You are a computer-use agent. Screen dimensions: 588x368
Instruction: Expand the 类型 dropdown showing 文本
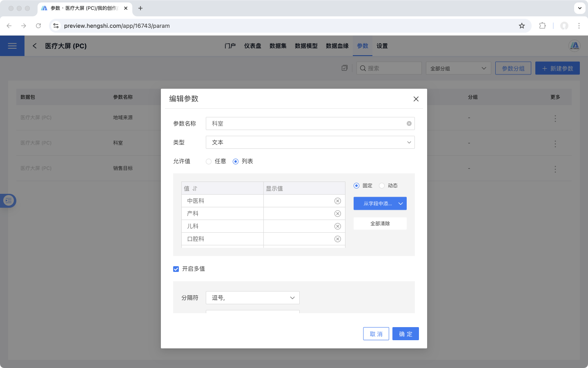pos(310,142)
